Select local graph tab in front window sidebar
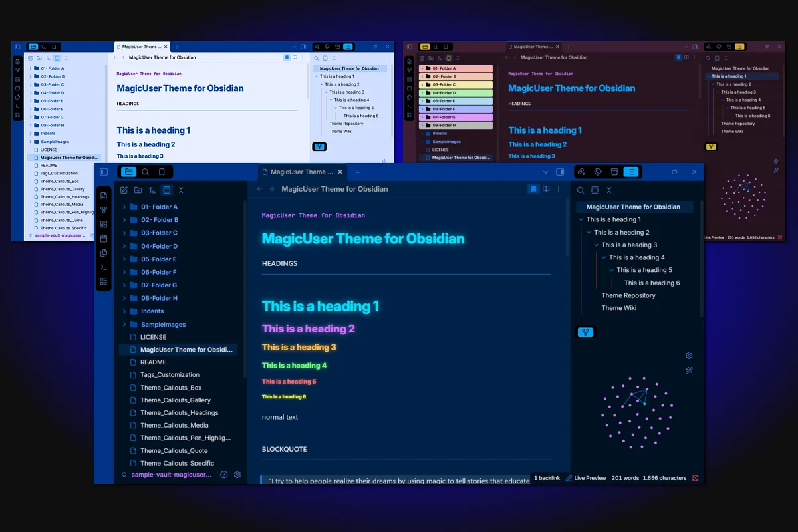The height and width of the screenshot is (532, 798). (585, 332)
